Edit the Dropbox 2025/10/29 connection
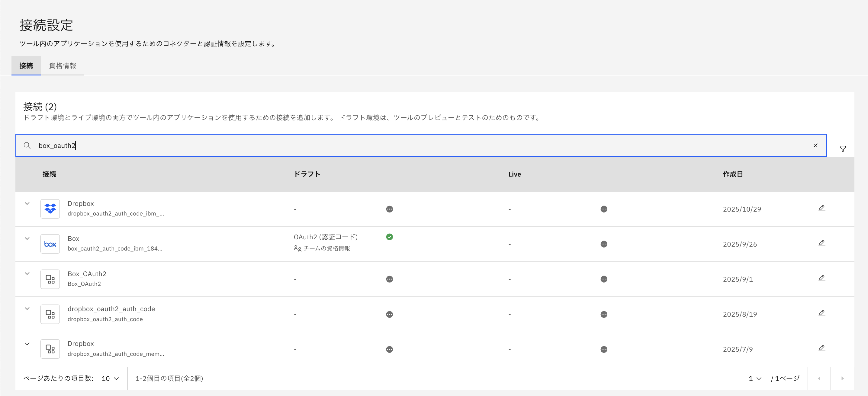Screen dimensions: 868x396 point(821,209)
